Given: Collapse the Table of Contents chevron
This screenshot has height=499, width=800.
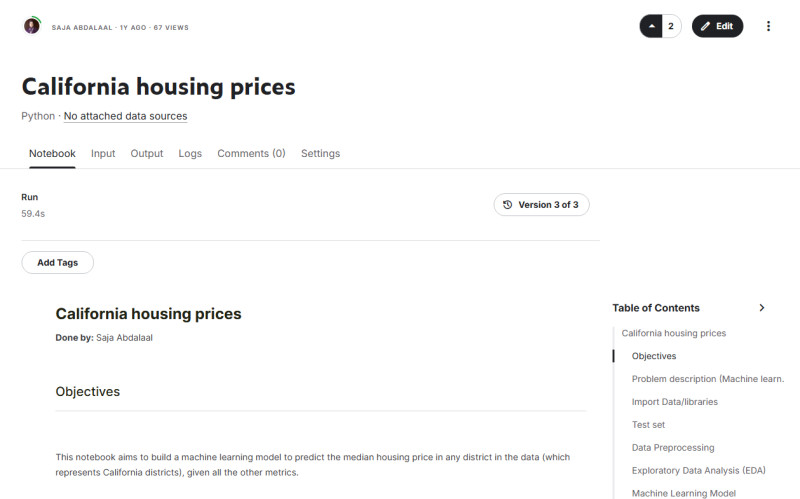Looking at the screenshot, I should click(762, 308).
